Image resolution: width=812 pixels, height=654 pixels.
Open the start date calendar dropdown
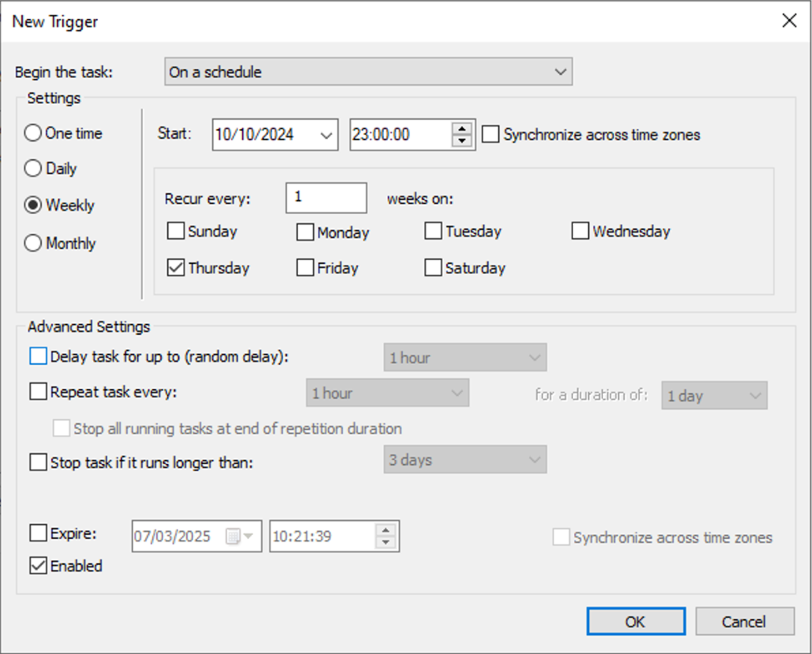326,135
